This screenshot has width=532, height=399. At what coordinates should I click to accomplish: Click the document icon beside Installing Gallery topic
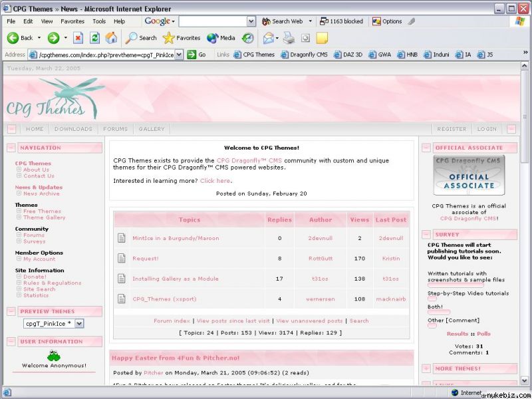122,279
